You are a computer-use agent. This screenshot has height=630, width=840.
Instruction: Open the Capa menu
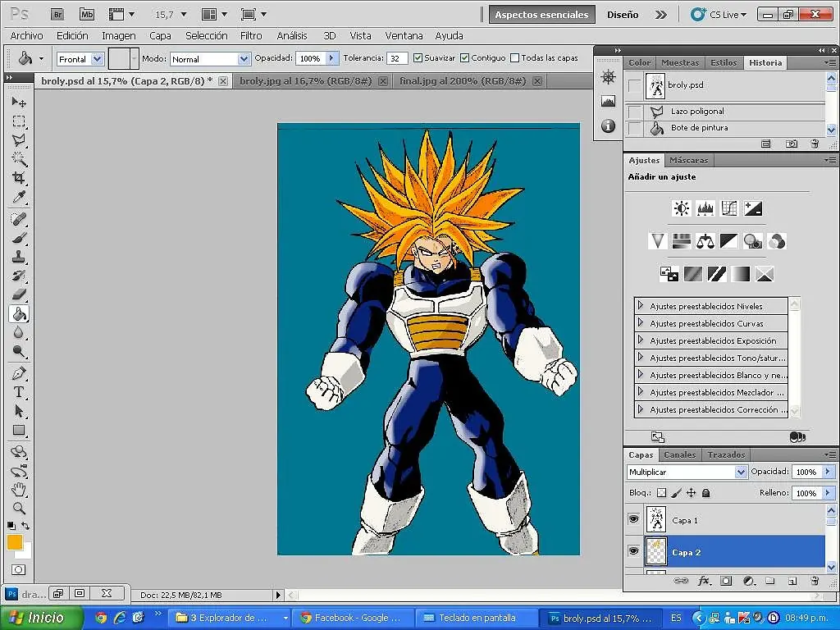click(160, 36)
